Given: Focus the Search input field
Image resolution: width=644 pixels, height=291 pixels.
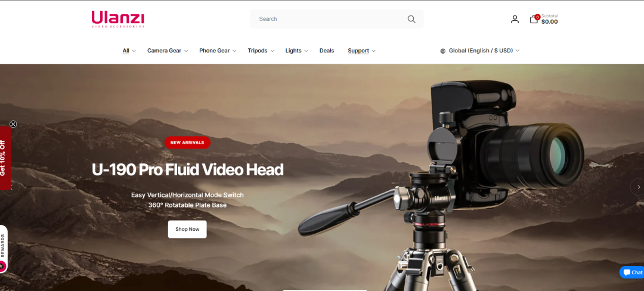Looking at the screenshot, I should 336,19.
